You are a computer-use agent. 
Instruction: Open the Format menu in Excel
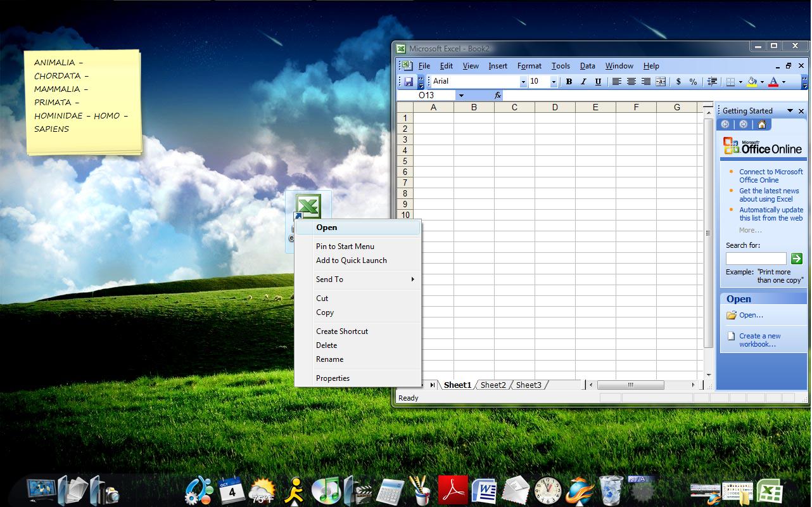pos(530,66)
